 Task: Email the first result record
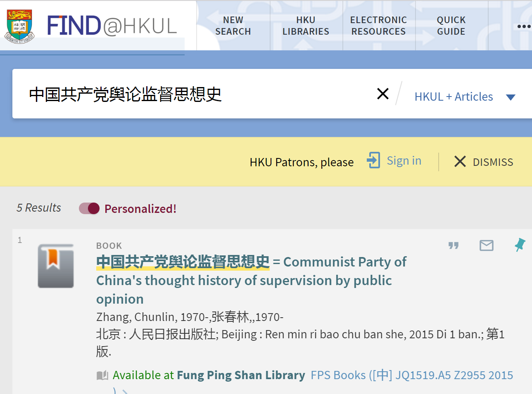[486, 245]
